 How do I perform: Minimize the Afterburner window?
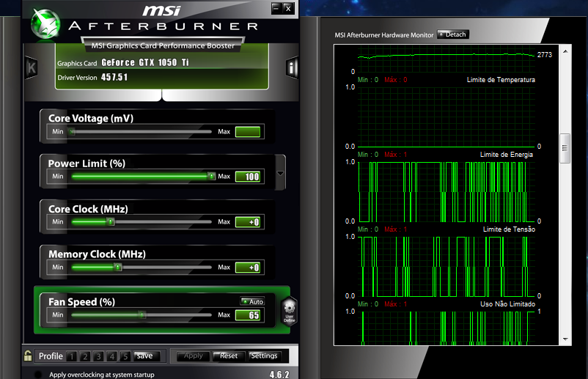point(276,8)
